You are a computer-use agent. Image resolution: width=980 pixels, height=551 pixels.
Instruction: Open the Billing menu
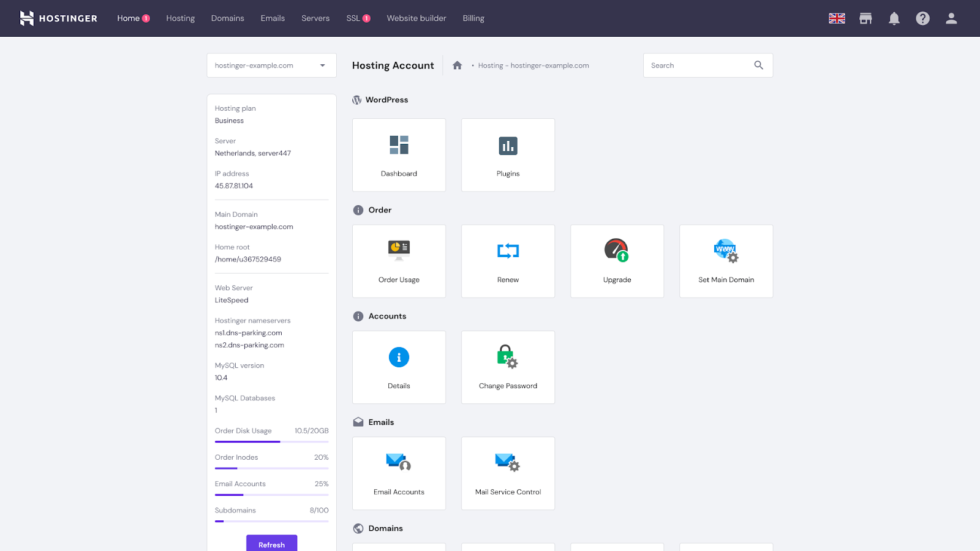click(473, 18)
